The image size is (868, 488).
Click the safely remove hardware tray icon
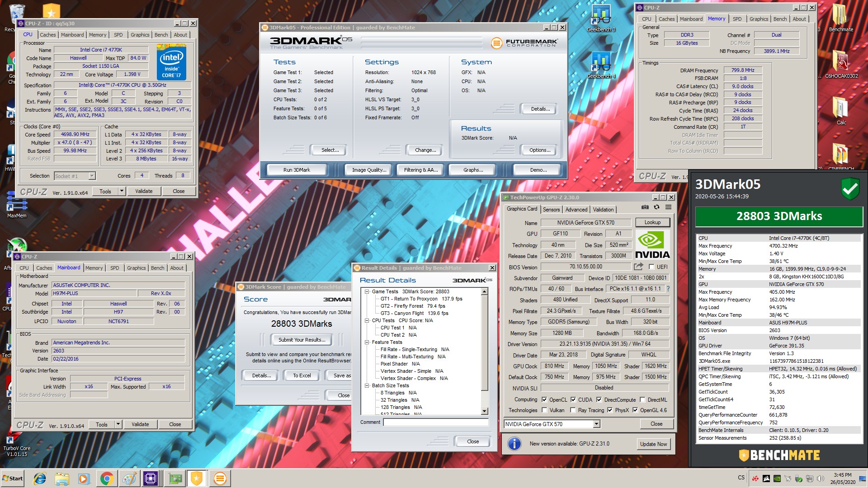799,479
